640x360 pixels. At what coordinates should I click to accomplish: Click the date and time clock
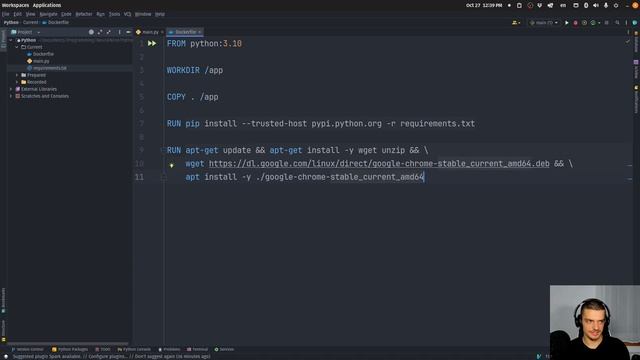484,5
